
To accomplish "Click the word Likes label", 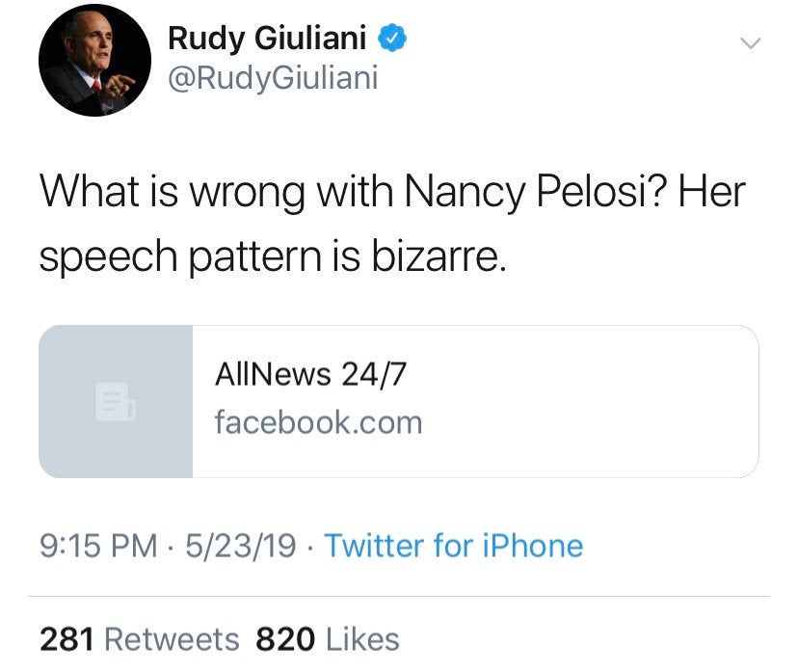I will click(x=362, y=638).
